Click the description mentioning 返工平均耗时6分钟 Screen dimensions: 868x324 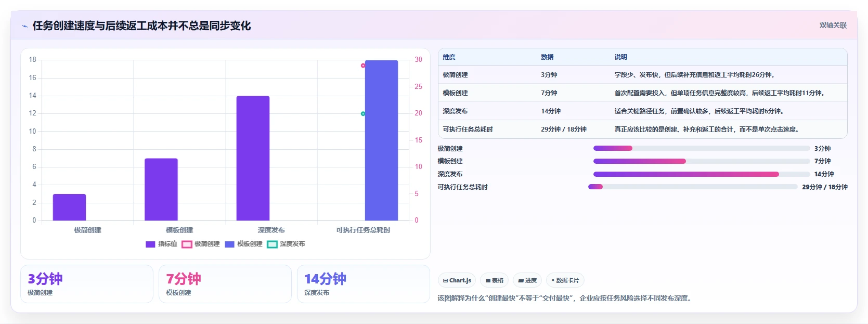(700, 111)
